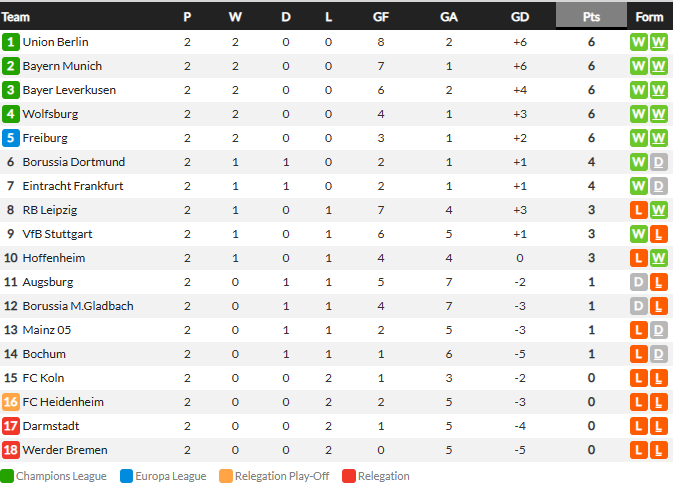Click Union Berlin's most recent W form icon
Image resolution: width=681 pixels, height=490 pixels.
point(658,42)
